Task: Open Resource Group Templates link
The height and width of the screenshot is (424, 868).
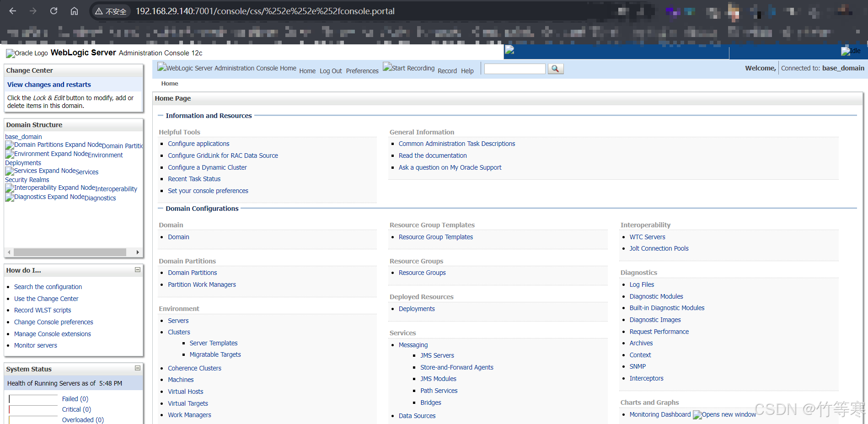Action: coord(436,237)
